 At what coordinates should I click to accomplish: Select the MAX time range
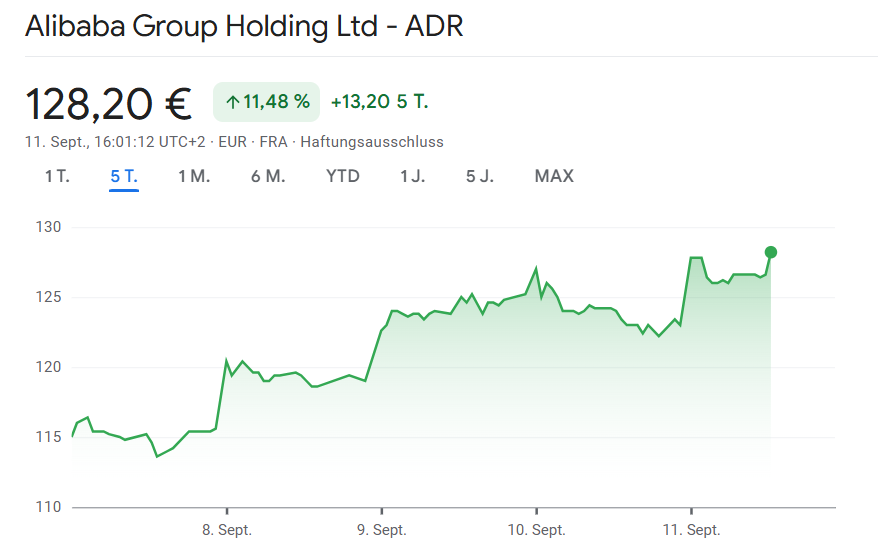coord(554,177)
